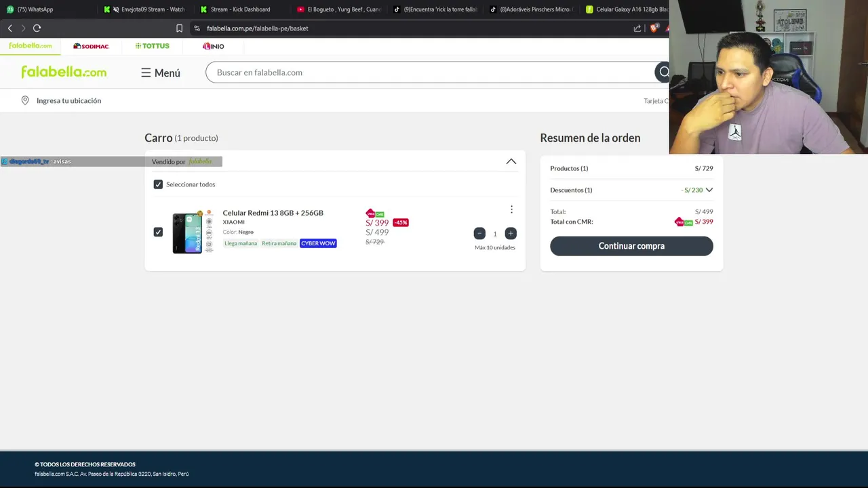Screen dimensions: 868x488
Task: Open the hamburger Menú
Action: tap(161, 73)
